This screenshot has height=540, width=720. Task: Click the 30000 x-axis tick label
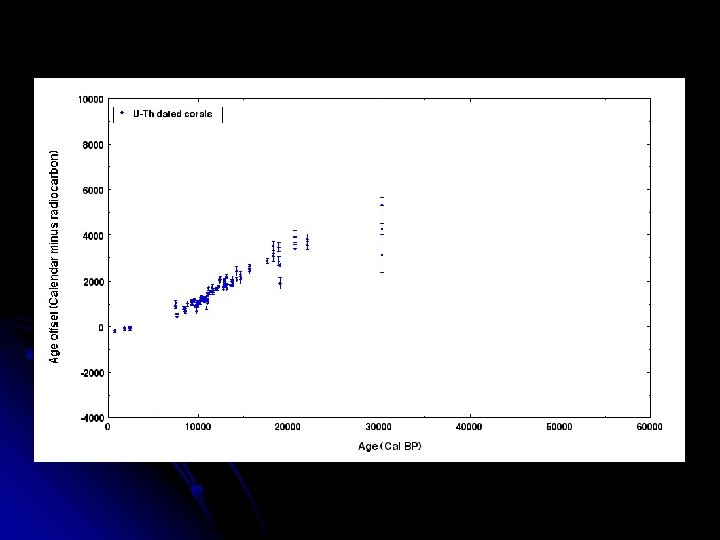[378, 427]
